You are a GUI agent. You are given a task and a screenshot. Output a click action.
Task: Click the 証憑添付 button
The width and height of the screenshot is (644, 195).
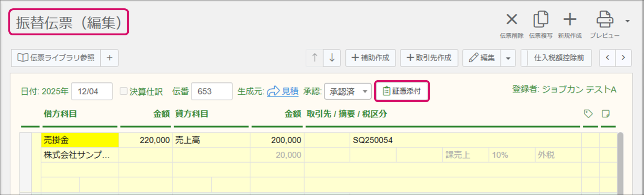pos(402,91)
